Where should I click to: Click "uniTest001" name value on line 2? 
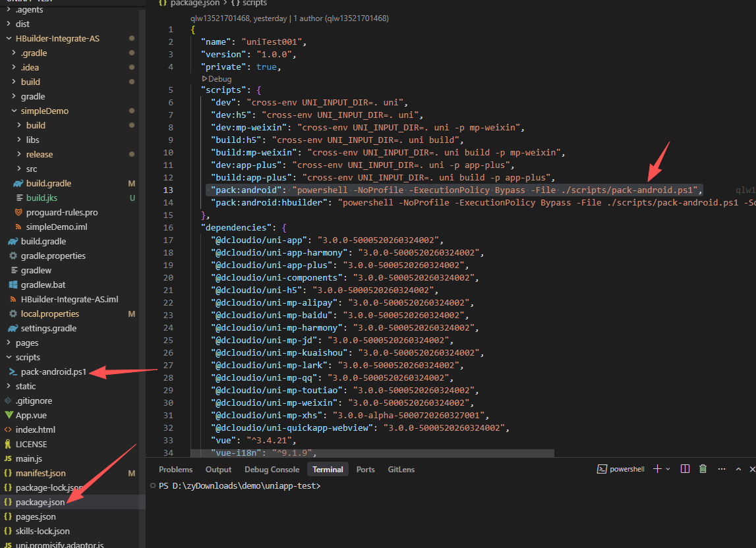(x=272, y=42)
